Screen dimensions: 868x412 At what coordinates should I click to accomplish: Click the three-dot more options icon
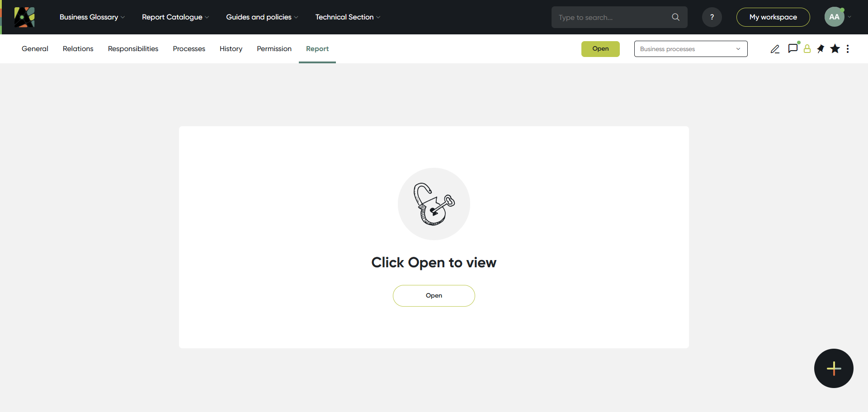coord(848,49)
